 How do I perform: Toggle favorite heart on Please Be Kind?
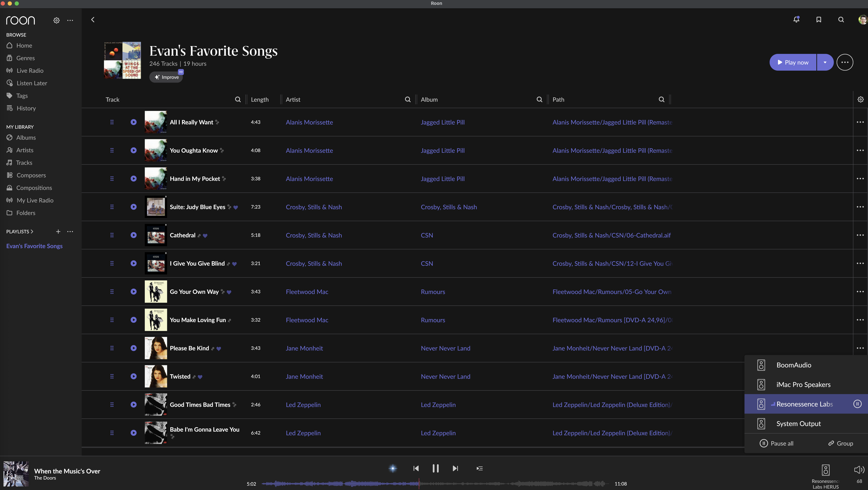tap(219, 349)
